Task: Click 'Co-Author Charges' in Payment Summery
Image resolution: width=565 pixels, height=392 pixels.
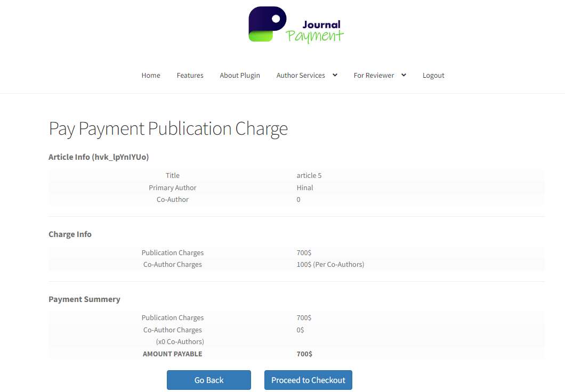Action: pyautogui.click(x=172, y=330)
